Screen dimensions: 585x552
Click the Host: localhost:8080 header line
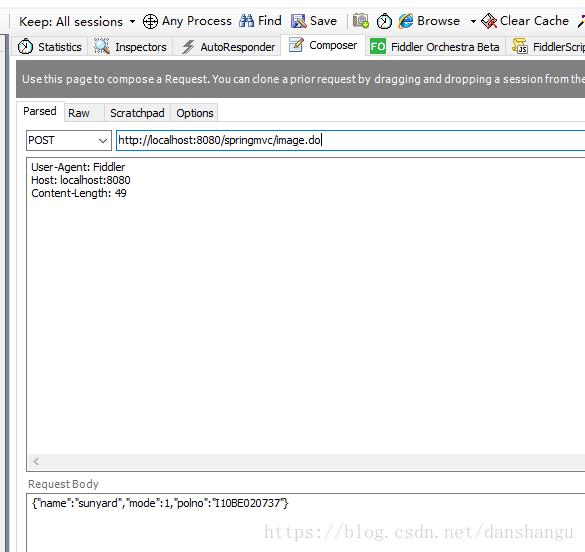coord(81,180)
